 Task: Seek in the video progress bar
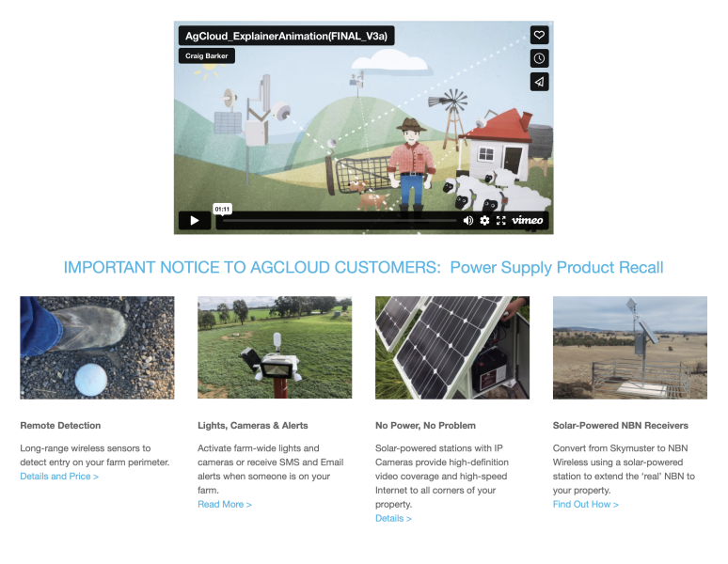coord(340,221)
